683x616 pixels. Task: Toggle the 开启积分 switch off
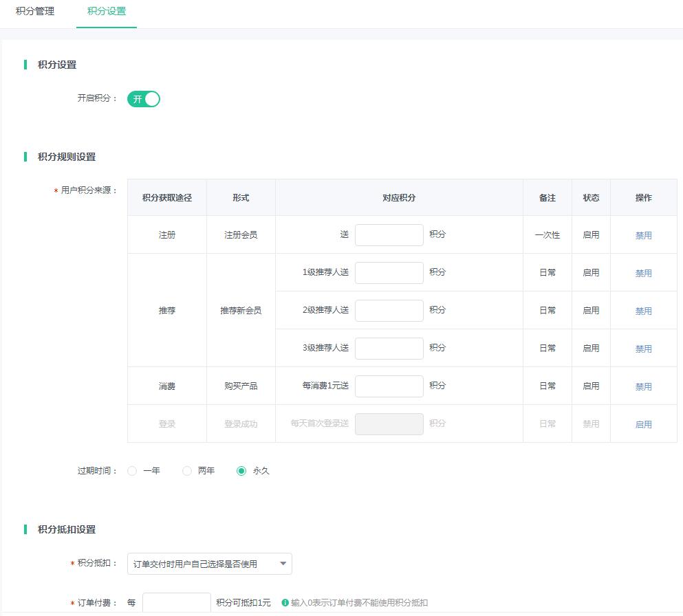[x=144, y=99]
